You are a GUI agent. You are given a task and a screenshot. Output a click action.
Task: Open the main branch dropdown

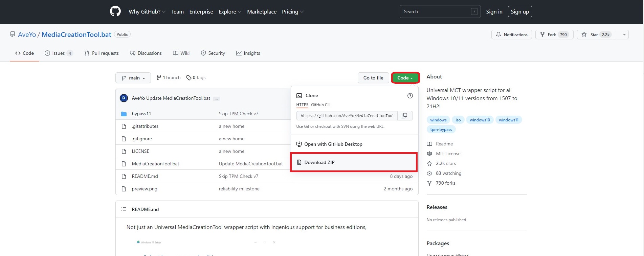(133, 78)
